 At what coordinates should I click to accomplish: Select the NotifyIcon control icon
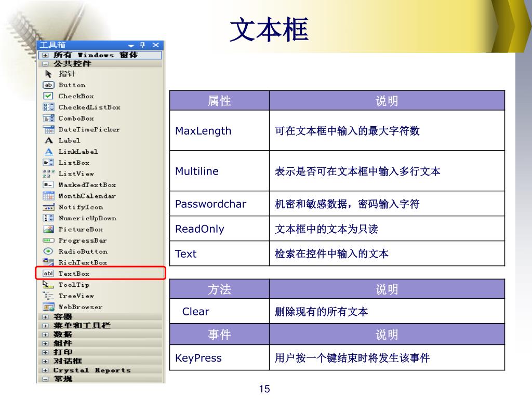pyautogui.click(x=48, y=207)
